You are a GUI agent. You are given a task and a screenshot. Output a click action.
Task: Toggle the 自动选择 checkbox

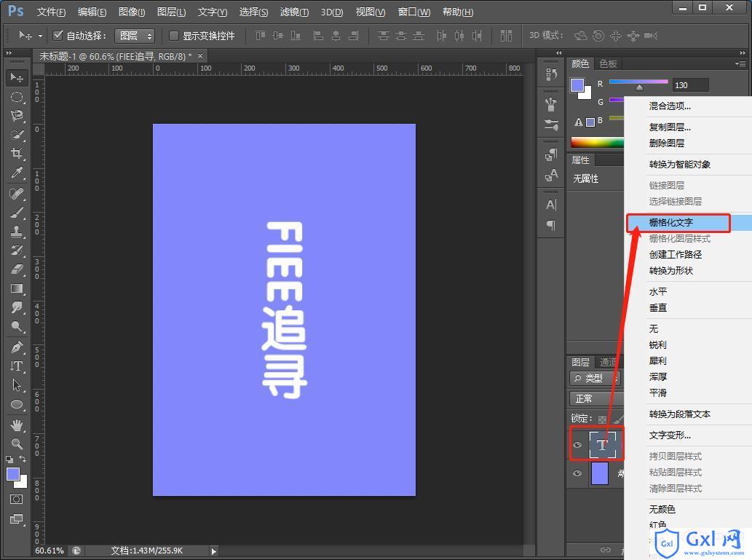point(58,35)
